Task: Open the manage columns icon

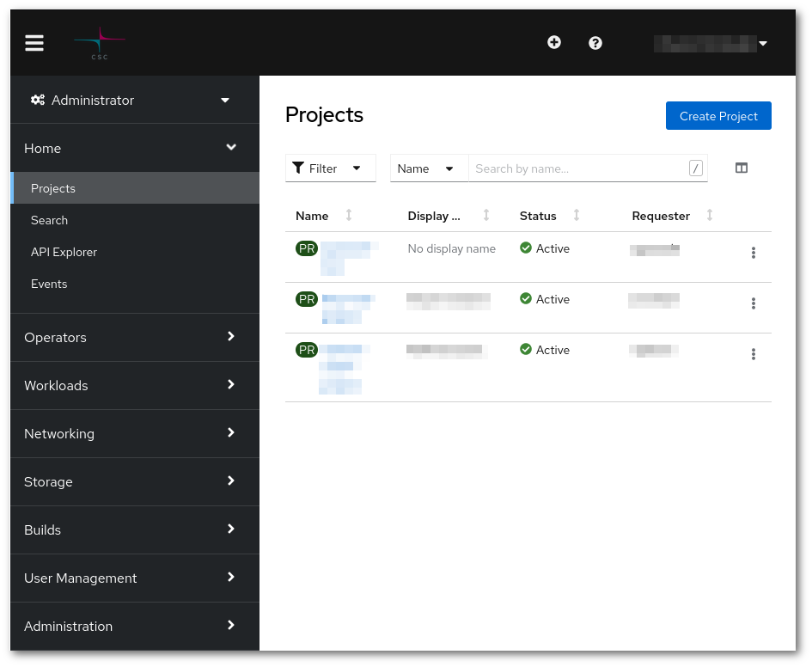Action: (x=741, y=168)
